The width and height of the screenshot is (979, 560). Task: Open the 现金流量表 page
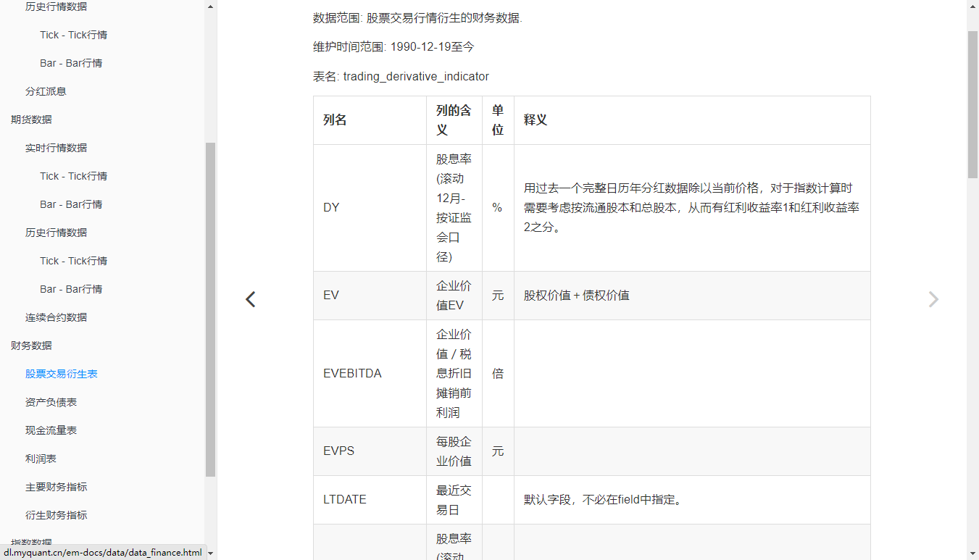[x=51, y=430]
